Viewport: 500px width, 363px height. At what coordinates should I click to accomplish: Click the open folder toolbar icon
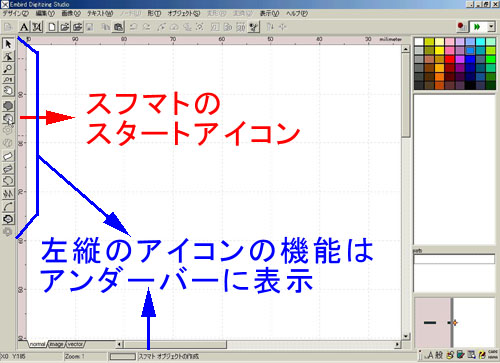click(65, 27)
